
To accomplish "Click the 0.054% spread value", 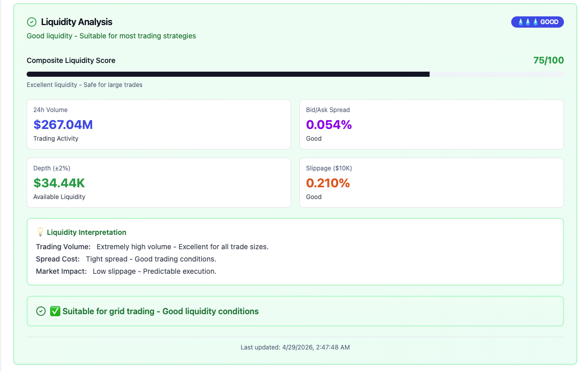I will (x=329, y=124).
